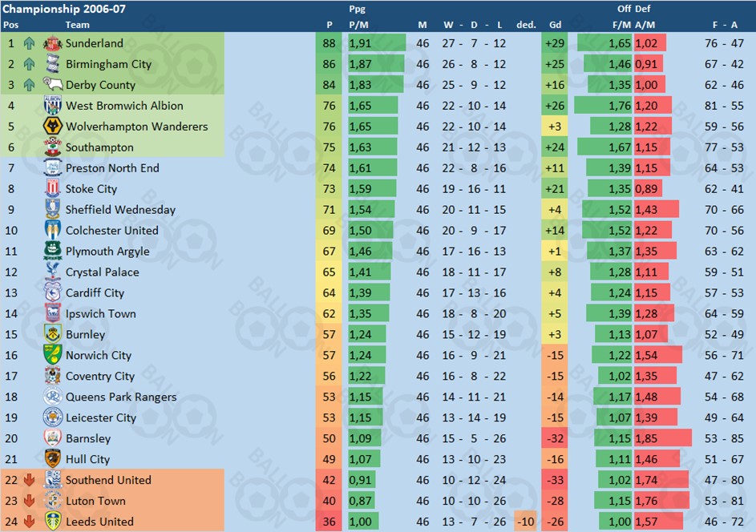Image resolution: width=756 pixels, height=532 pixels.
Task: Click the Championship 2006-07 title
Action: [64, 9]
